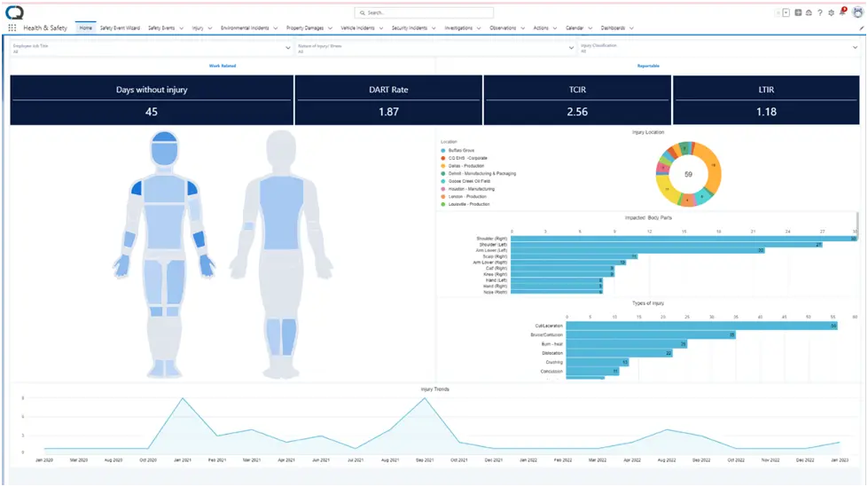Click the global actions plus icon
This screenshot has width=868, height=487.
click(798, 12)
